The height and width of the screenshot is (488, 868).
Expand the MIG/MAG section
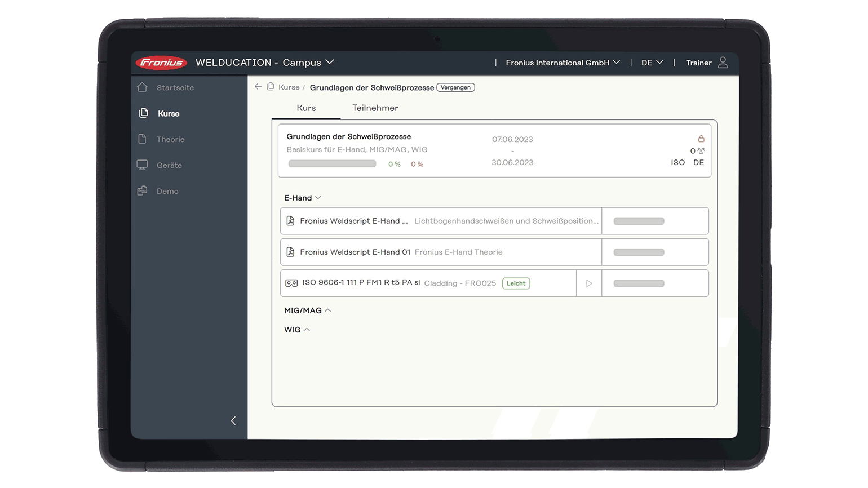click(x=308, y=310)
